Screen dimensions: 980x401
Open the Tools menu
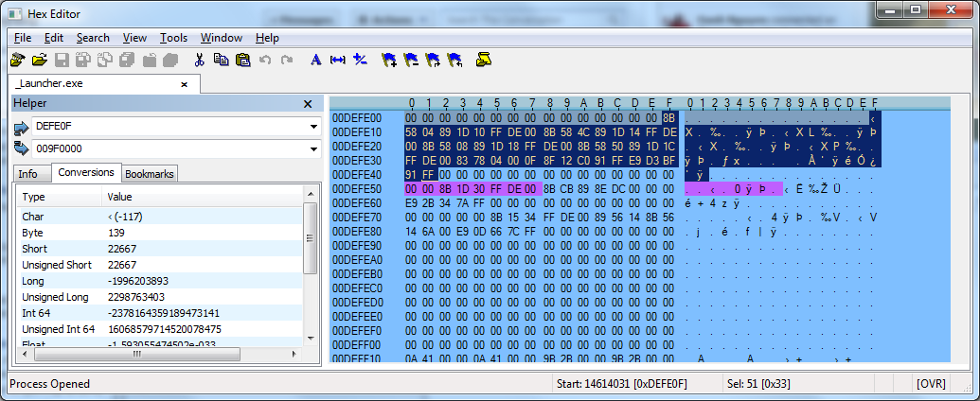(x=173, y=38)
